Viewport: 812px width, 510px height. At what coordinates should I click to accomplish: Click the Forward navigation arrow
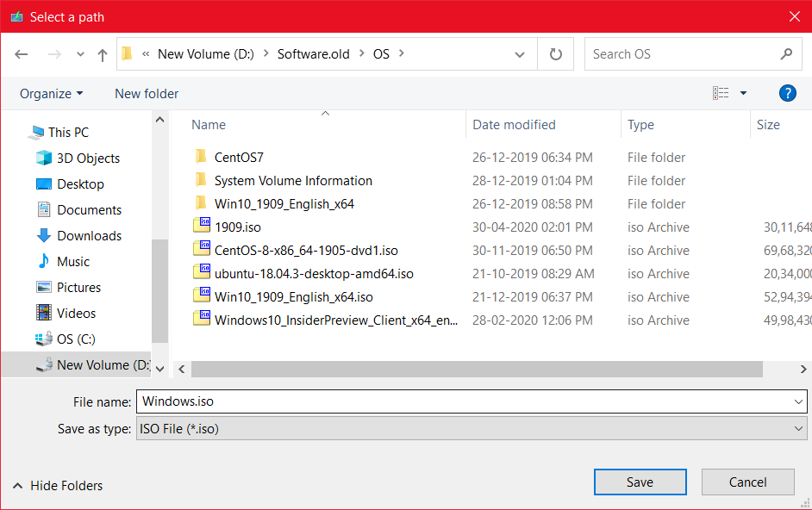point(54,54)
